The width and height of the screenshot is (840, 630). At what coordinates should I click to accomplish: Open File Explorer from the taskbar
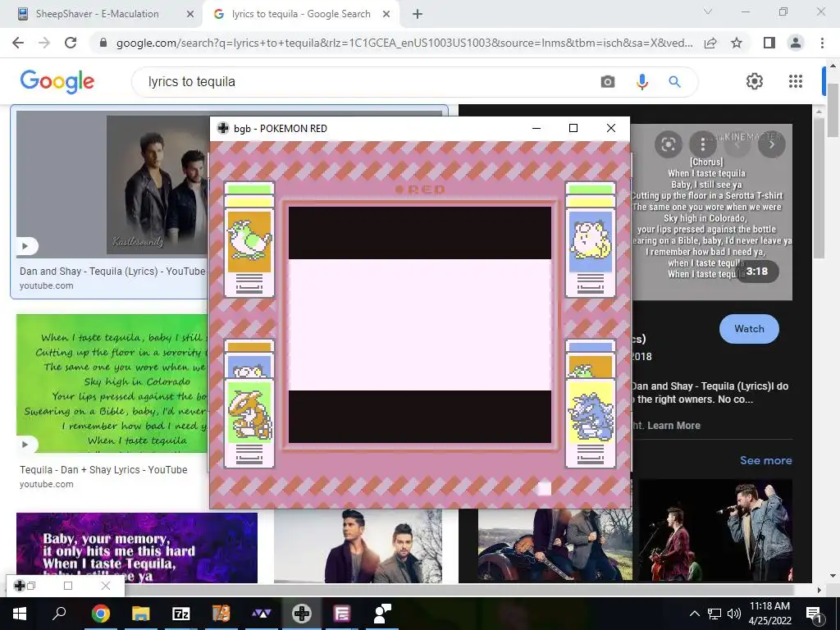coord(141,614)
